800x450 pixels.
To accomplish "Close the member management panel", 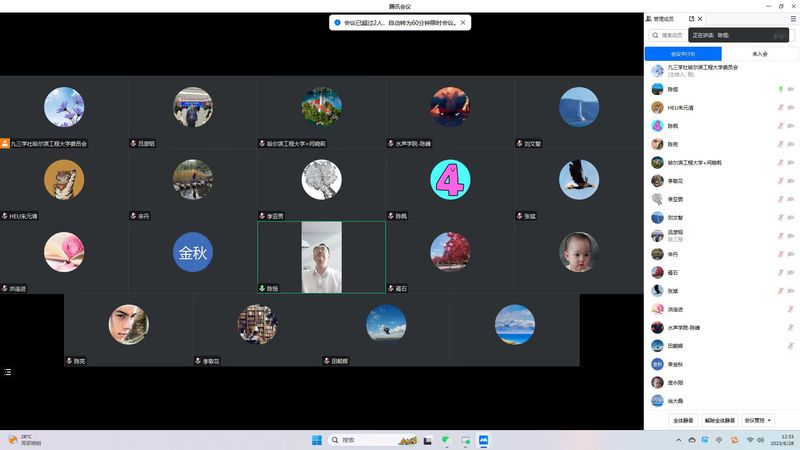I will 702,18.
